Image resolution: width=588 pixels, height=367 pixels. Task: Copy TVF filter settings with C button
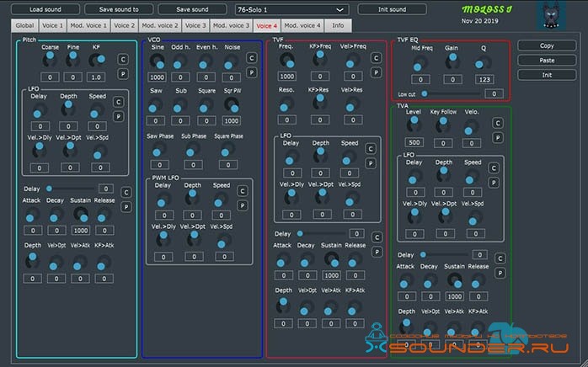pos(376,58)
